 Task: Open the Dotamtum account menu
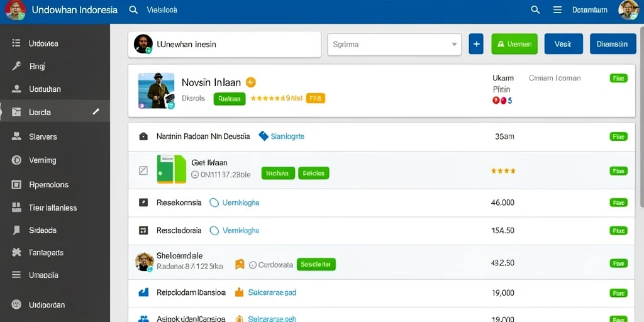(x=590, y=10)
